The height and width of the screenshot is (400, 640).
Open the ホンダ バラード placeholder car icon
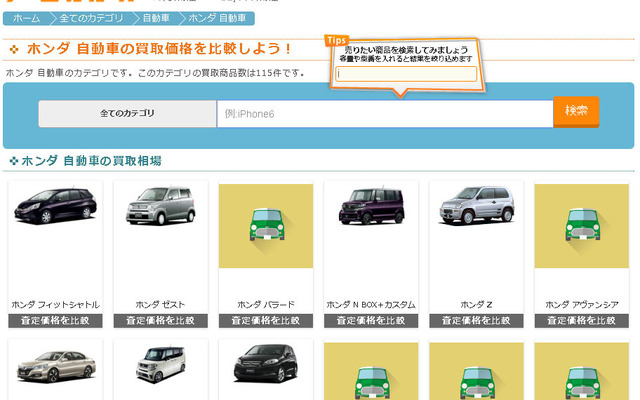pos(266,226)
